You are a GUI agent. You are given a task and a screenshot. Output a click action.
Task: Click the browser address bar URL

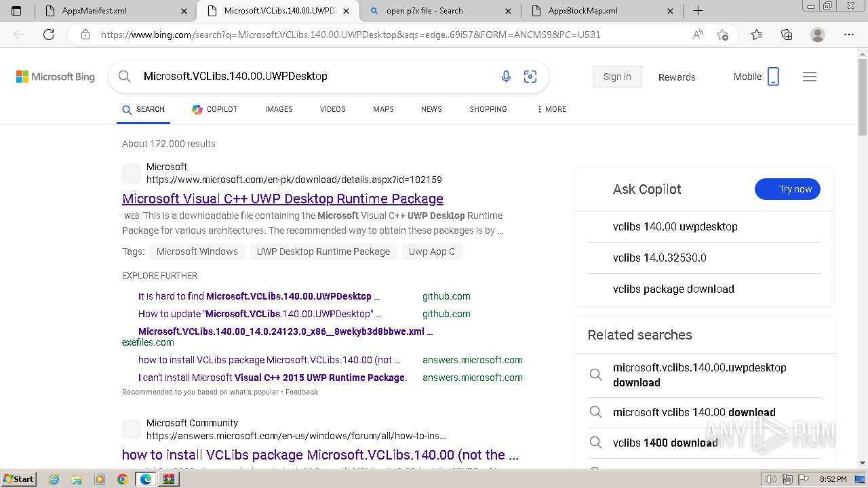click(x=351, y=35)
